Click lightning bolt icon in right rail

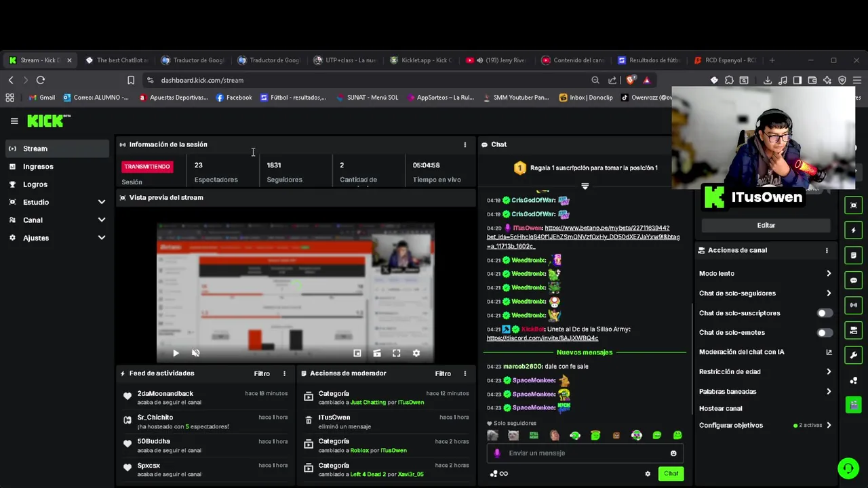pos(854,230)
